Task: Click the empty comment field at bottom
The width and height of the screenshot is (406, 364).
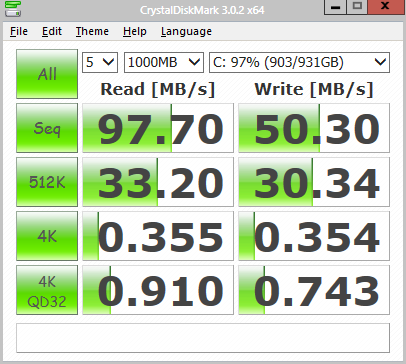Action: tap(203, 338)
